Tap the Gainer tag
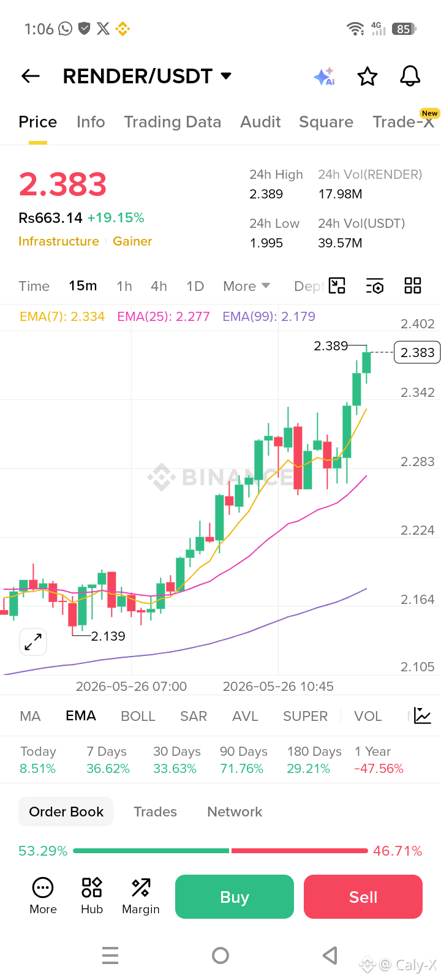Viewport: 441px width, 980px height. [132, 241]
